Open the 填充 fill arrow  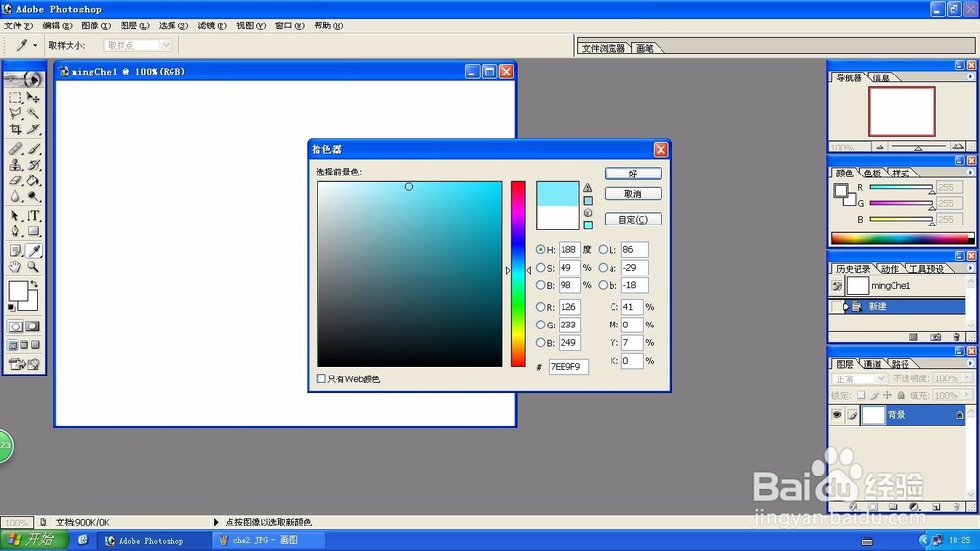tap(967, 395)
